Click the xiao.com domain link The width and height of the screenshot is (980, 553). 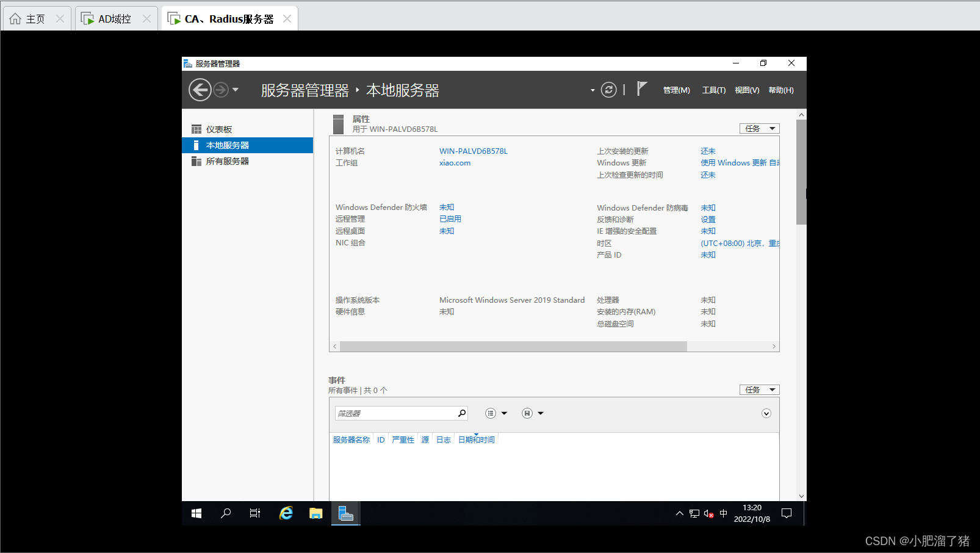[455, 163]
